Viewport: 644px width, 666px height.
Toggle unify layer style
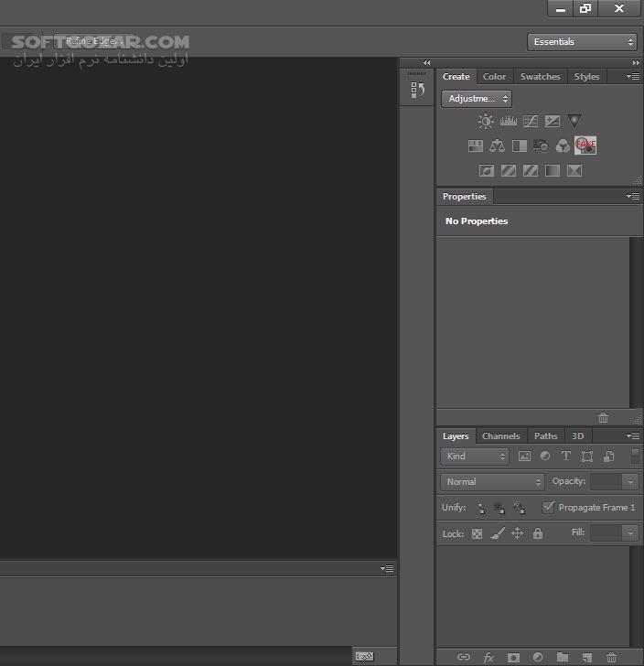coord(519,508)
